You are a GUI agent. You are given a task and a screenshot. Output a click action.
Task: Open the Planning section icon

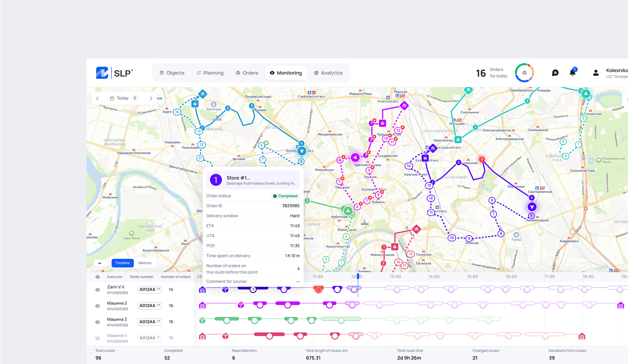click(199, 73)
